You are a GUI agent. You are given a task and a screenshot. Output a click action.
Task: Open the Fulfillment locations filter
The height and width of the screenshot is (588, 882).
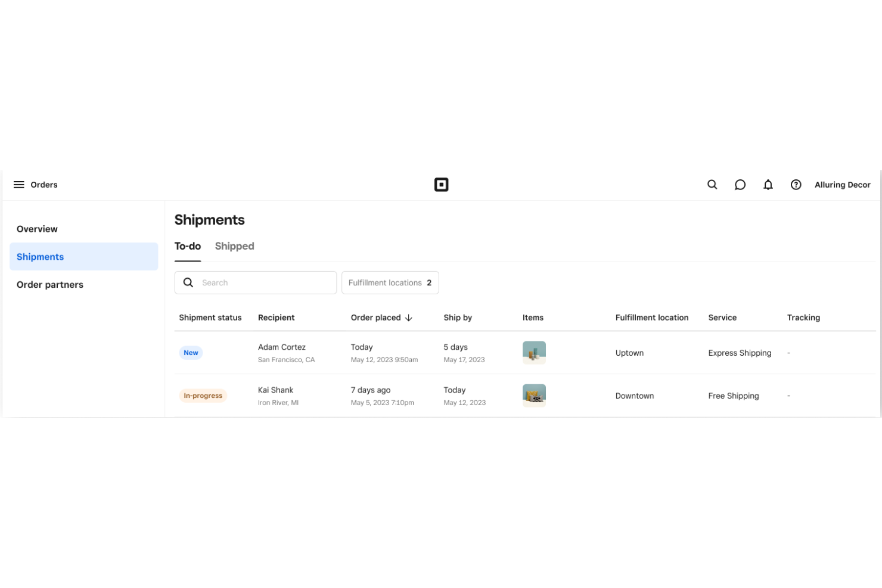390,282
